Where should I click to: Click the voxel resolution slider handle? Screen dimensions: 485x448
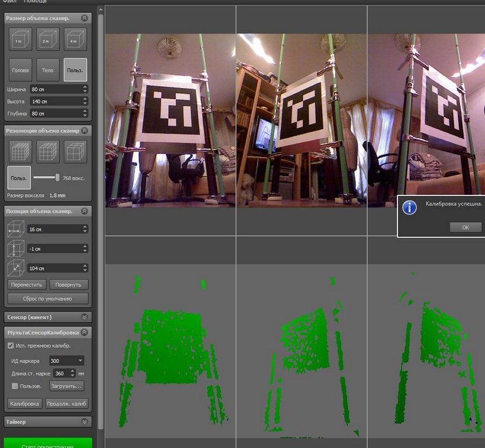(x=57, y=177)
